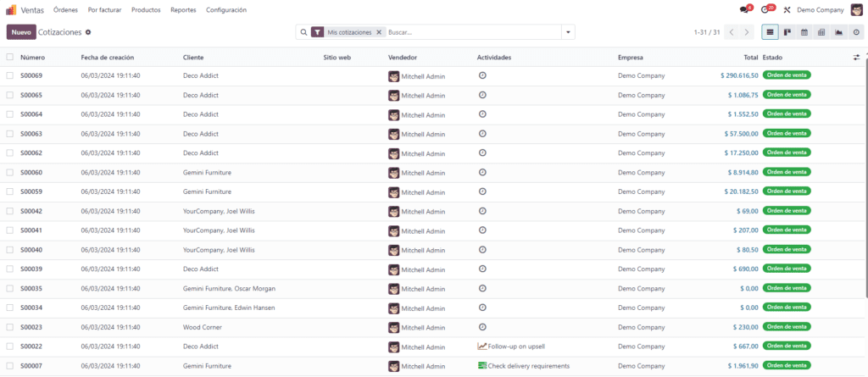This screenshot has height=377, width=868.
Task: Remove the Mis cotizaciones filter
Action: [x=379, y=32]
